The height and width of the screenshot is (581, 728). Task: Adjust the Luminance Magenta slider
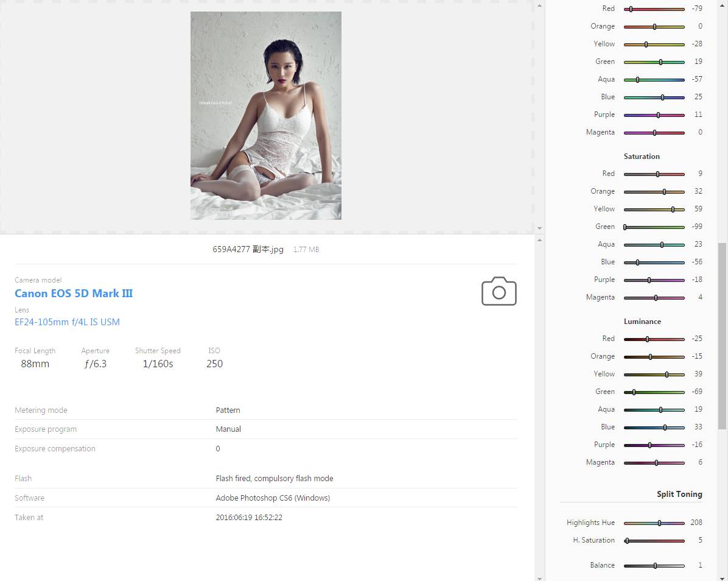click(x=654, y=463)
